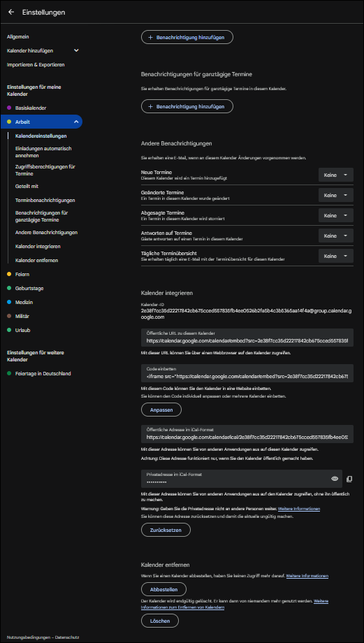
Task: Click the plus icon for all-day notifications
Action: coord(150,106)
